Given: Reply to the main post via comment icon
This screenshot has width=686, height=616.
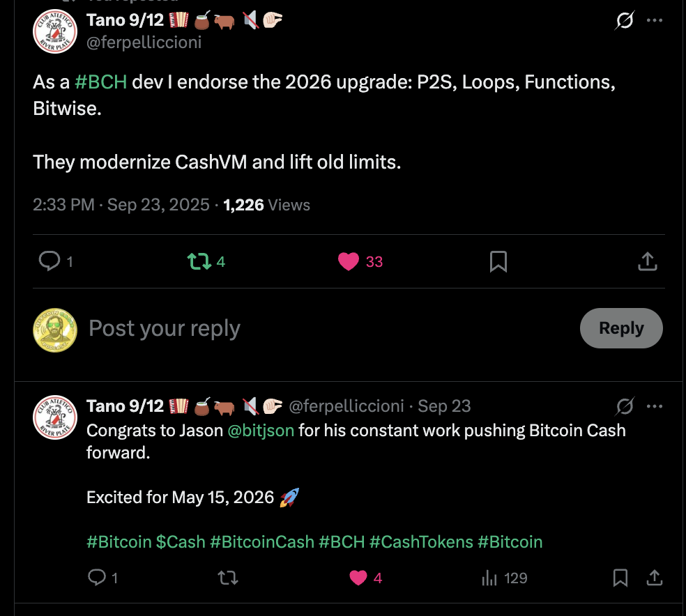Looking at the screenshot, I should [x=49, y=261].
